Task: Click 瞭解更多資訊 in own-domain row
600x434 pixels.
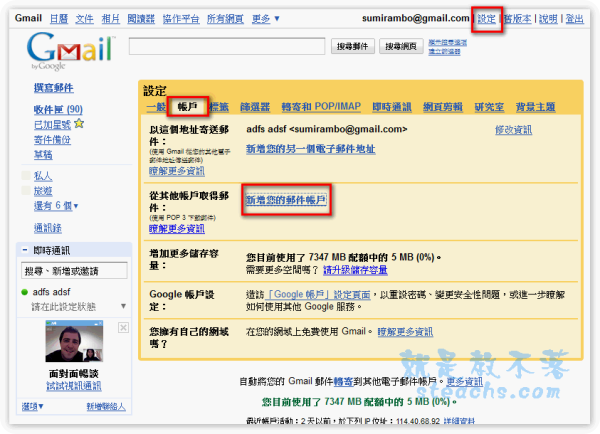Action: coord(405,331)
